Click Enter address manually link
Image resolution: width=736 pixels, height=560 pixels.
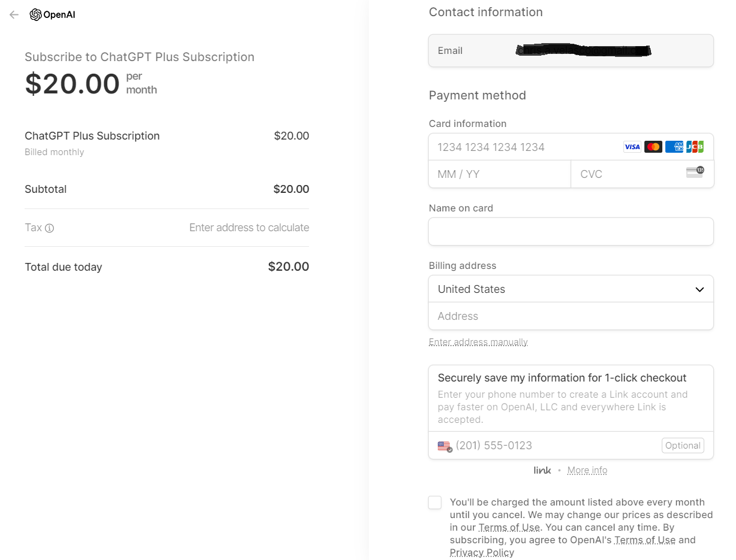[x=478, y=342]
